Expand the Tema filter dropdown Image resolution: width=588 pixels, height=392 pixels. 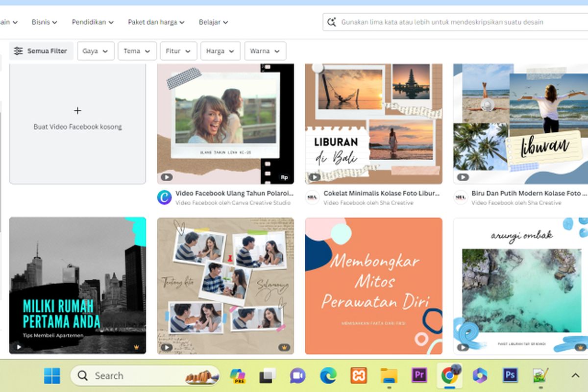[x=137, y=51]
